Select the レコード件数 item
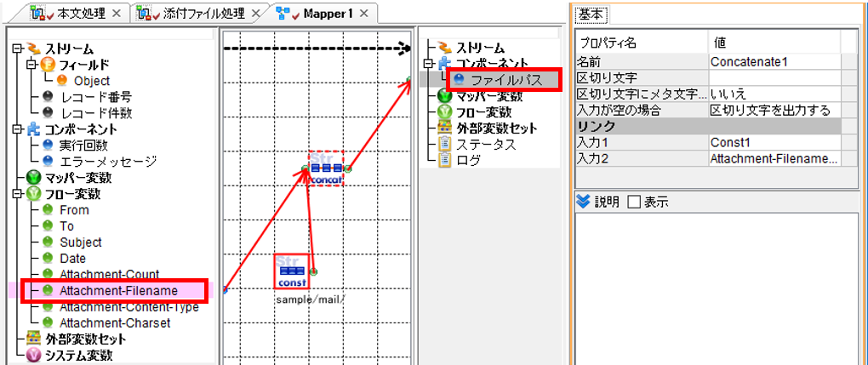868x365 pixels. click(96, 113)
